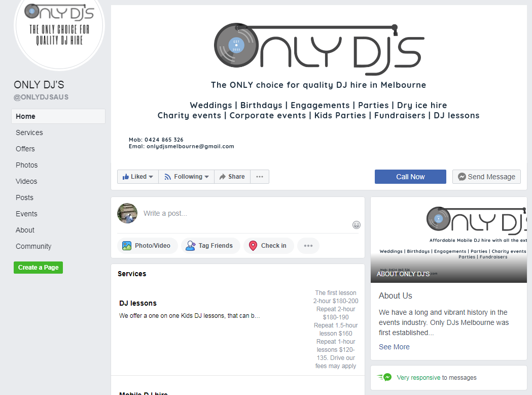Image resolution: width=532 pixels, height=395 pixels.
Task: Click the green responsive Messenger badge icon
Action: (385, 377)
